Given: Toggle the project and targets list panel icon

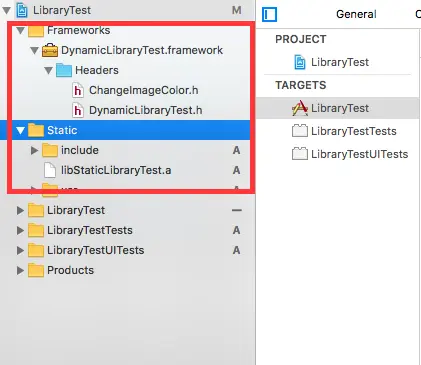Looking at the screenshot, I should (x=269, y=15).
